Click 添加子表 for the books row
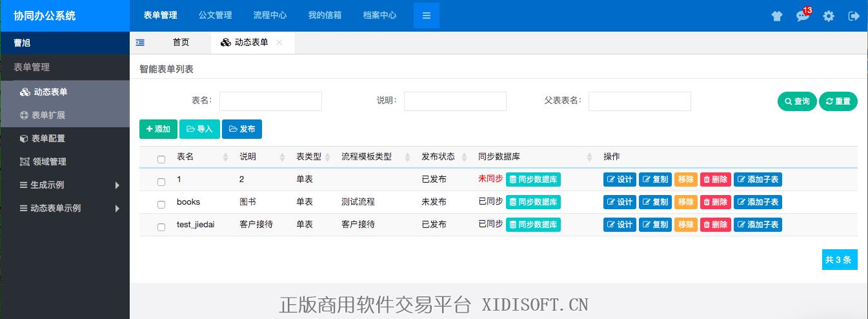The width and height of the screenshot is (868, 319). pos(758,202)
